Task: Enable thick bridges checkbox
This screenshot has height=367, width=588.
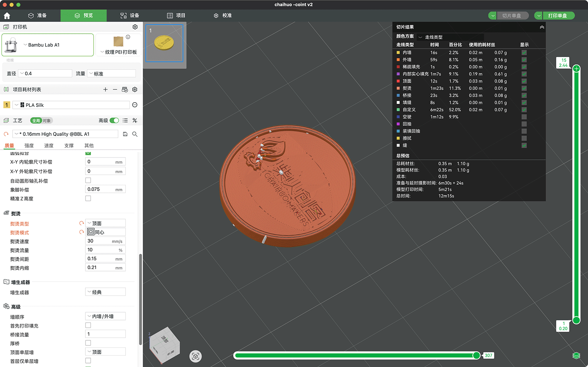Action: click(x=88, y=343)
